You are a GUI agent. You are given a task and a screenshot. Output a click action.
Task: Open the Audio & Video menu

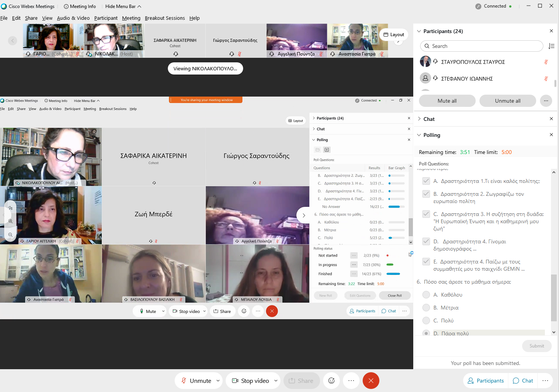[x=73, y=18]
